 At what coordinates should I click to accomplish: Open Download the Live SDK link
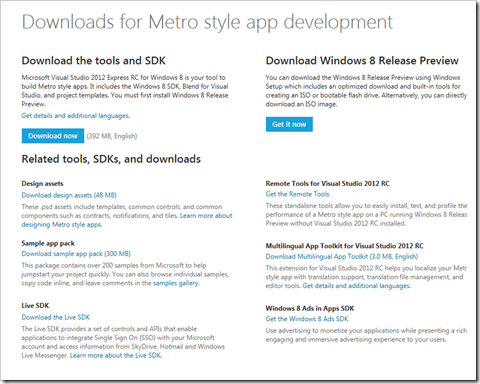tap(56, 317)
